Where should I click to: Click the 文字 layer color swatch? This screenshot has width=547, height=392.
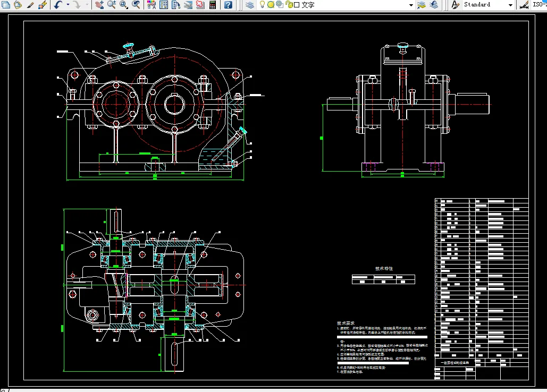297,5
